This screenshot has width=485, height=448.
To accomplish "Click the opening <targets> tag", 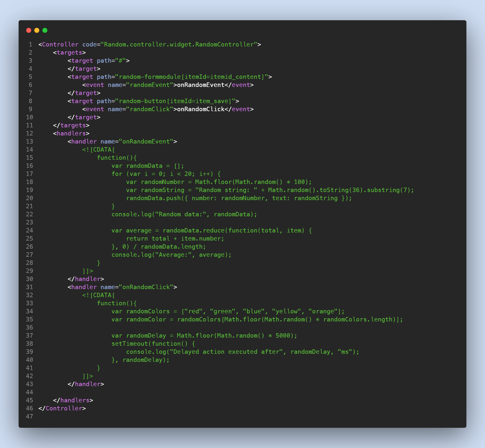I will 69,53.
